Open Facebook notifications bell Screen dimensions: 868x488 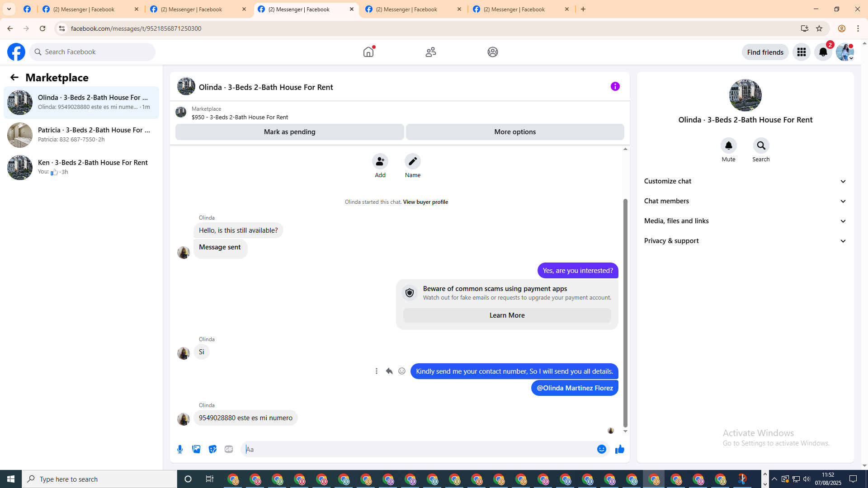(823, 52)
